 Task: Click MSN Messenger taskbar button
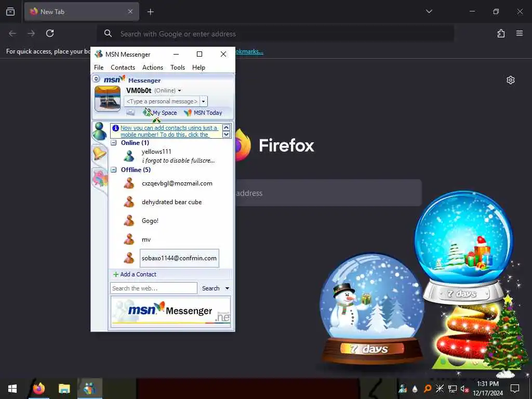(89, 388)
